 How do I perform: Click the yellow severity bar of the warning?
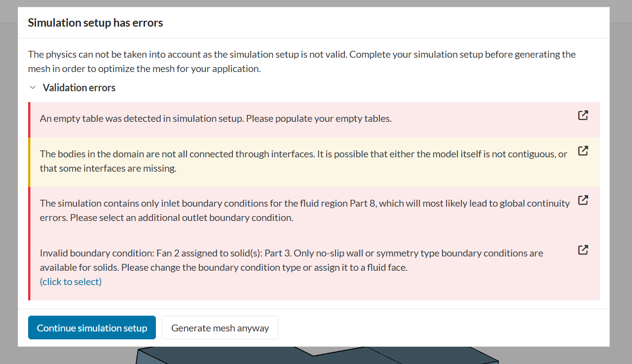point(30,162)
